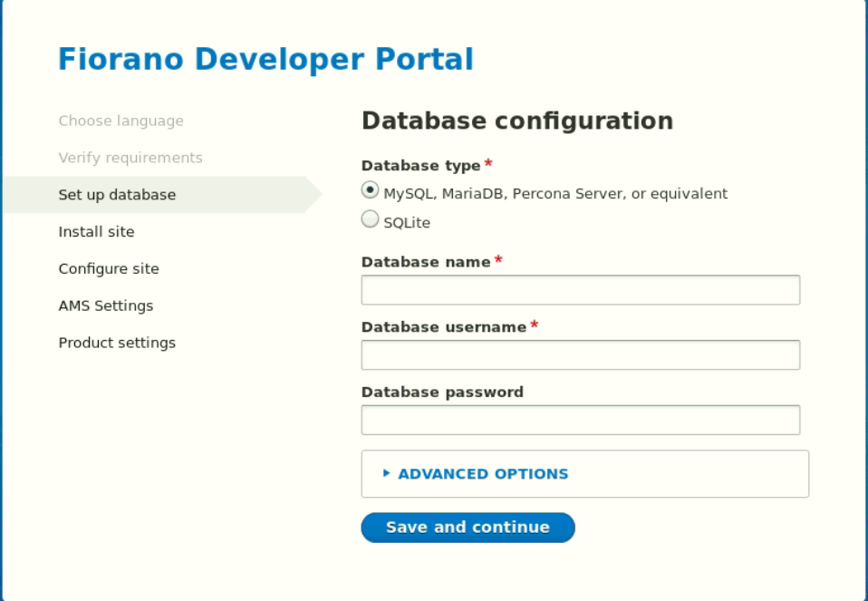
Task: Click the Database type label
Action: point(420,166)
